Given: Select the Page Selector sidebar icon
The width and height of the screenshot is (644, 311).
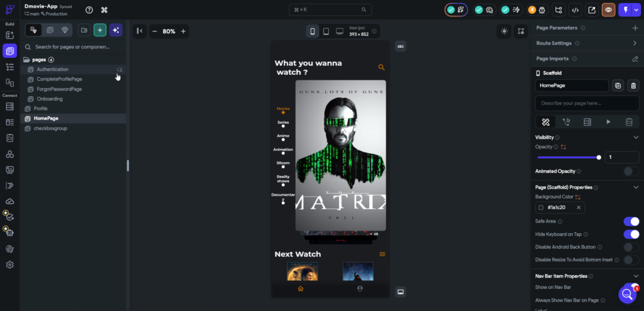Looking at the screenshot, I should 10,51.
